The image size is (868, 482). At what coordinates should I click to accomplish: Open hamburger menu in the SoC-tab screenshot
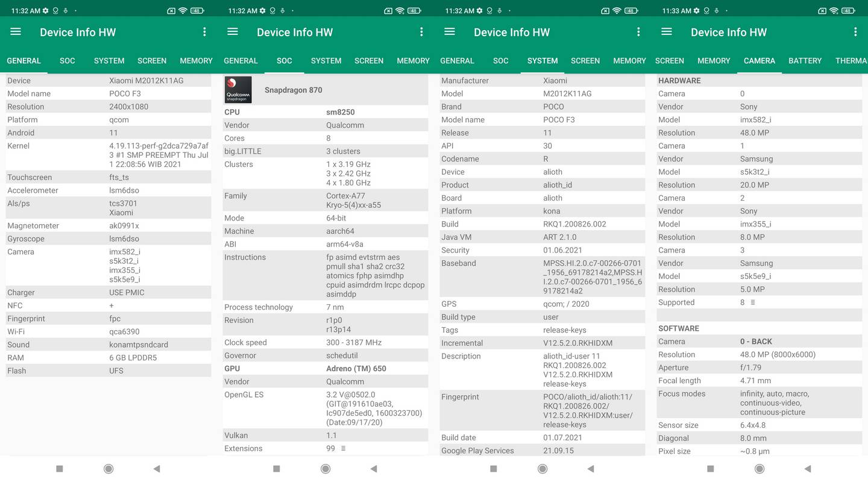233,32
